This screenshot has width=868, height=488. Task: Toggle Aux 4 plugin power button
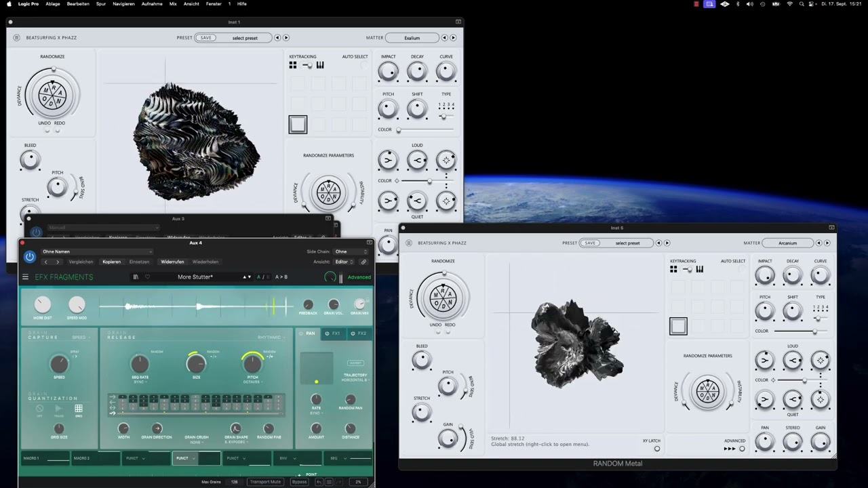click(x=29, y=257)
